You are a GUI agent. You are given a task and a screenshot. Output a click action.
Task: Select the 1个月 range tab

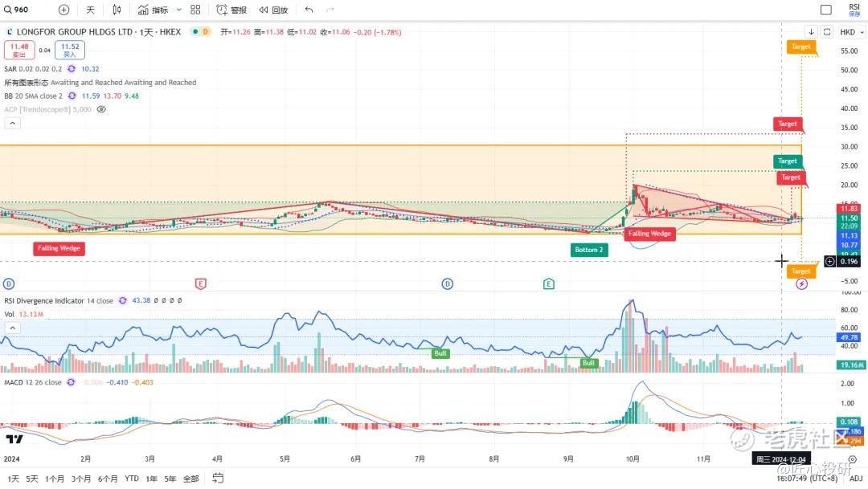click(x=55, y=479)
